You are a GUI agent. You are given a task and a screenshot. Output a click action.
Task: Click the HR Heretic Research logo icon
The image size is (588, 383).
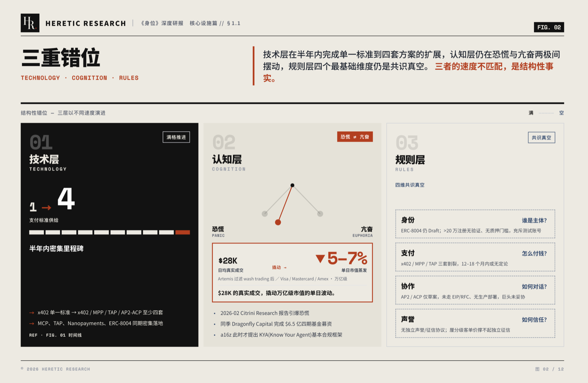pos(30,23)
